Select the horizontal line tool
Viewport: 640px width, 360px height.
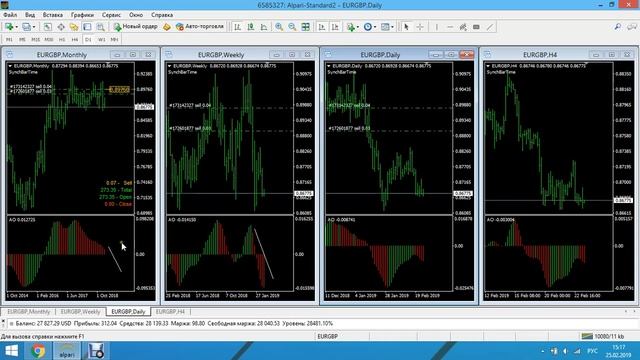pyautogui.click(x=450, y=27)
